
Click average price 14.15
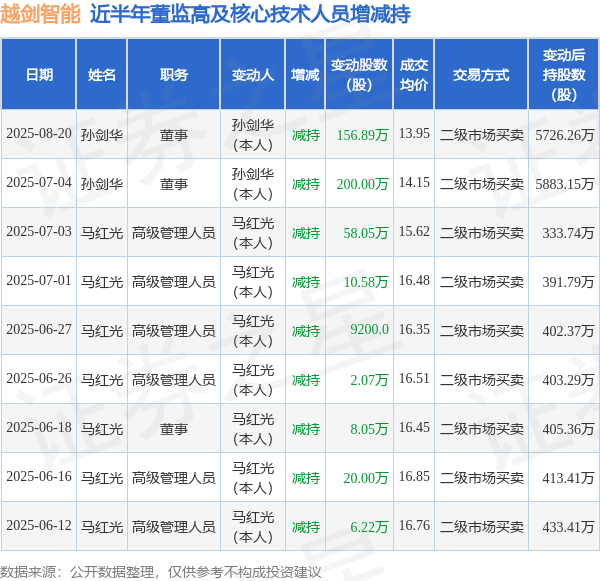(414, 183)
